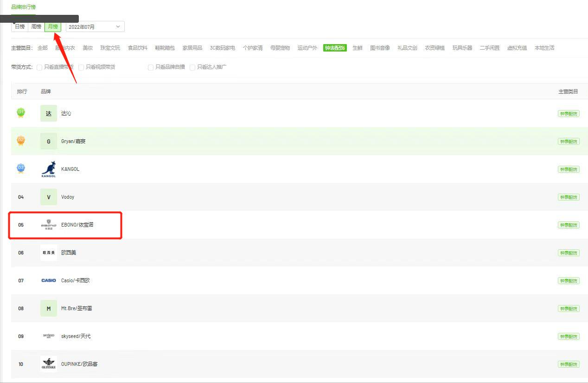Click the 达沁 brand avatar icon

pos(49,113)
